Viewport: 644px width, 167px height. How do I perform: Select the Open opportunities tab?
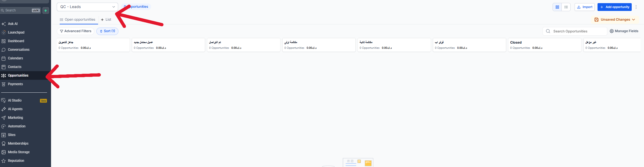click(x=77, y=20)
